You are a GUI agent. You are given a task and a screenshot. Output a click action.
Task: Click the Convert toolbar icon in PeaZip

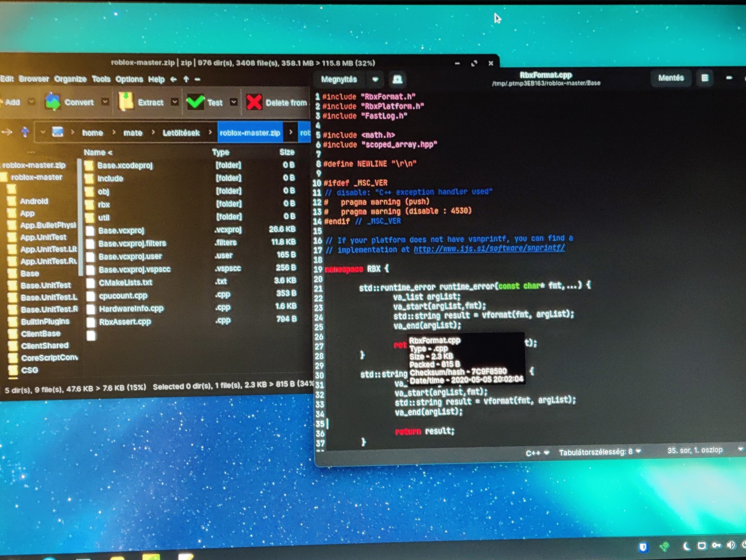click(x=53, y=102)
